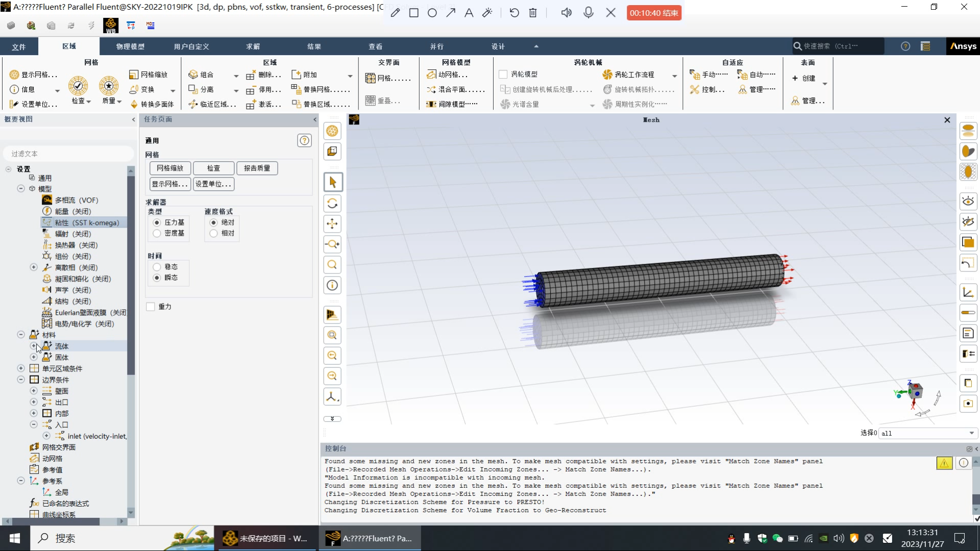The width and height of the screenshot is (980, 551).
Task: Toggle the microphone icon in recorder bar
Action: pyautogui.click(x=589, y=13)
